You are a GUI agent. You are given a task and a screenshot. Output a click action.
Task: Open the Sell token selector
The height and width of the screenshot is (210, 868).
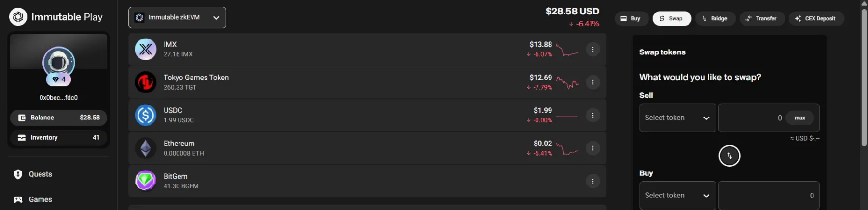coord(677,118)
